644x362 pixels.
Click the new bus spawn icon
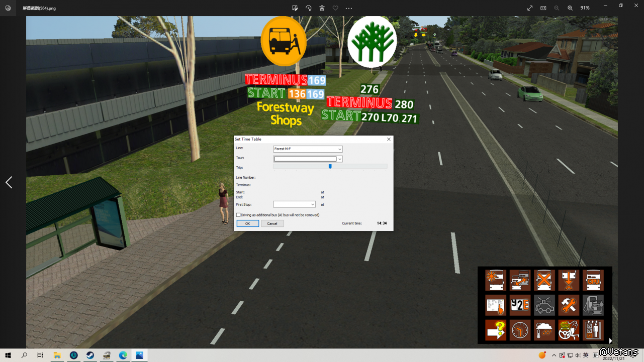tap(496, 280)
